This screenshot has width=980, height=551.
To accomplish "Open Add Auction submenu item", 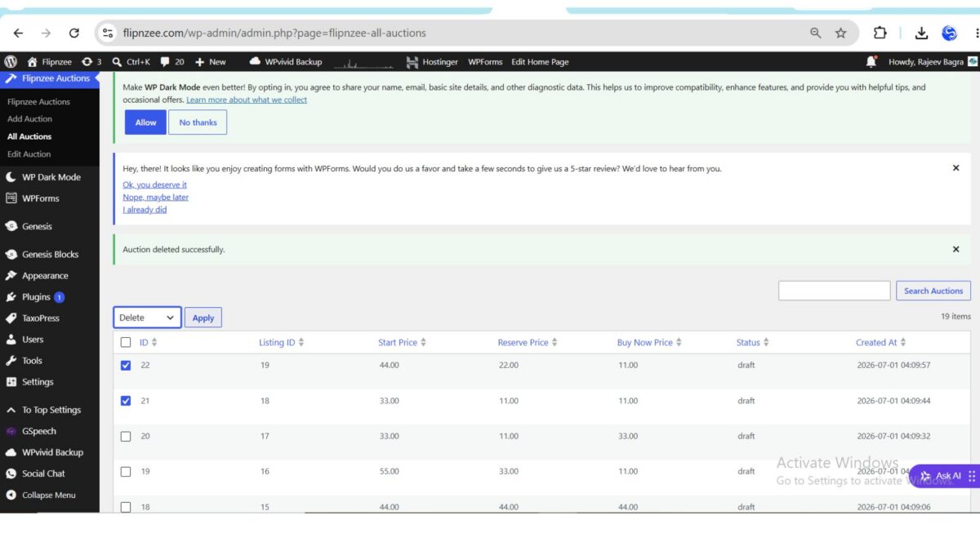I will tap(29, 119).
